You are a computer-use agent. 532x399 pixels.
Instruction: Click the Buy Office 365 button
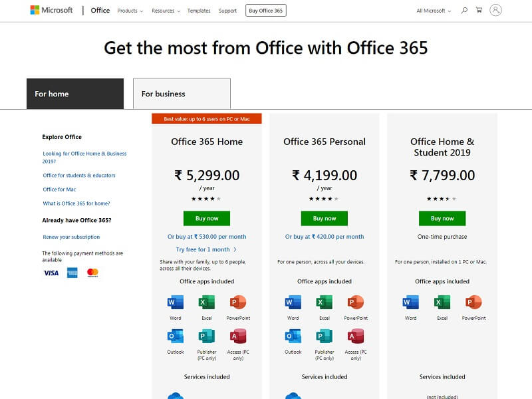click(265, 11)
